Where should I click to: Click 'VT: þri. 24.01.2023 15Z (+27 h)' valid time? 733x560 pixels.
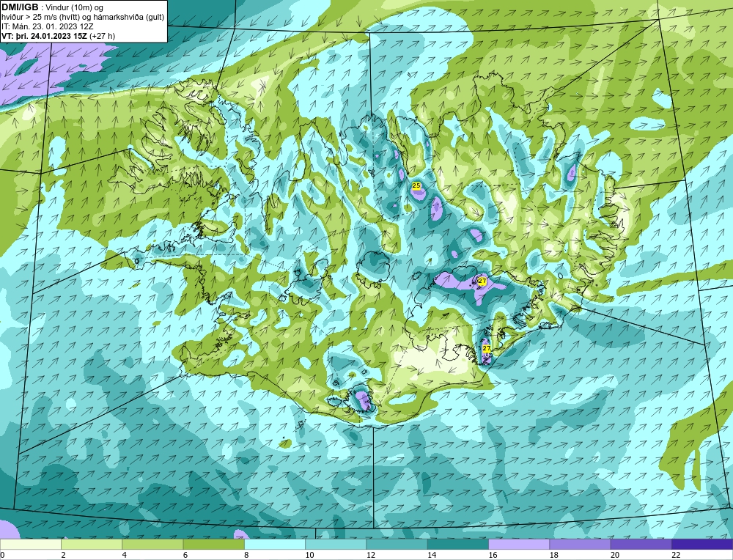[58, 35]
